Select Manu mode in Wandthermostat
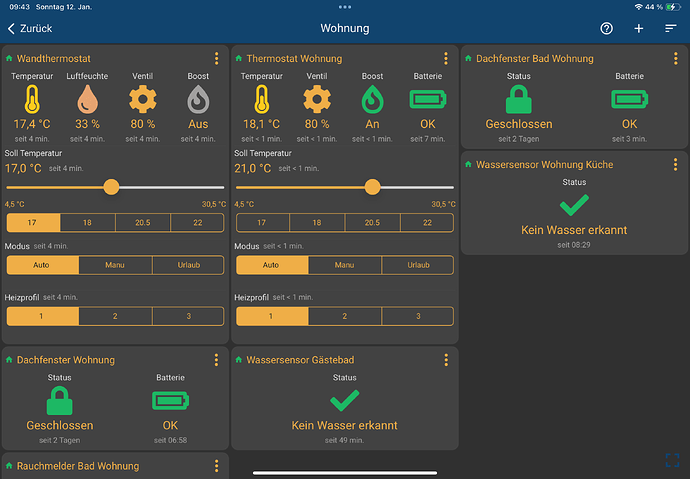Image resolution: width=690 pixels, height=479 pixels. click(x=115, y=265)
